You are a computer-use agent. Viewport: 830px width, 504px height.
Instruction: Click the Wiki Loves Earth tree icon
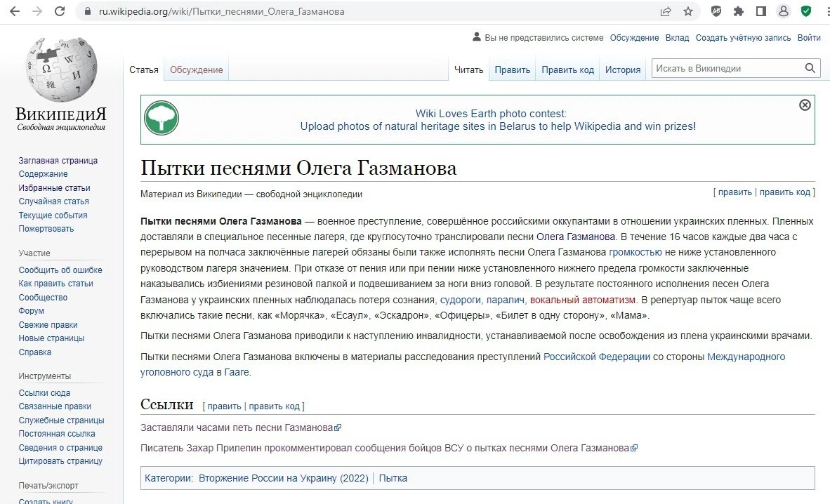[162, 118]
